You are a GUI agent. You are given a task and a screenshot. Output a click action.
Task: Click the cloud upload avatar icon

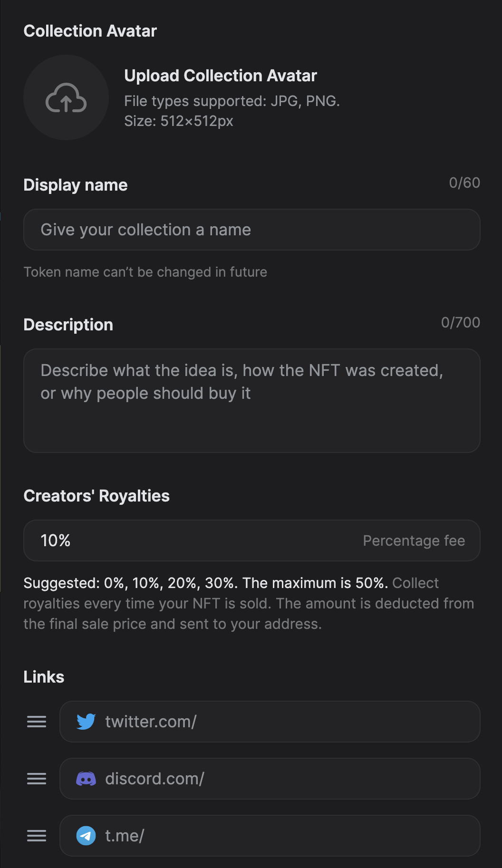(66, 97)
